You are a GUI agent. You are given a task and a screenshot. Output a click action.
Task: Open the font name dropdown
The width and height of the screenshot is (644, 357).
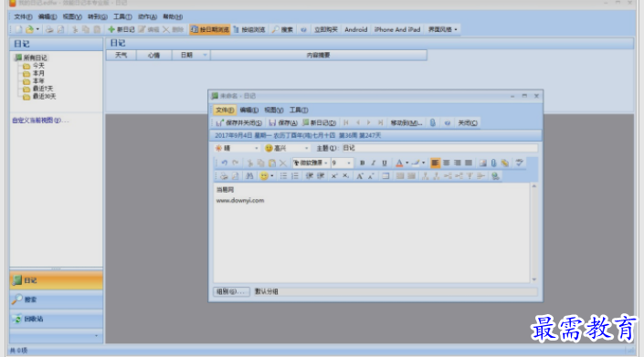tap(326, 163)
